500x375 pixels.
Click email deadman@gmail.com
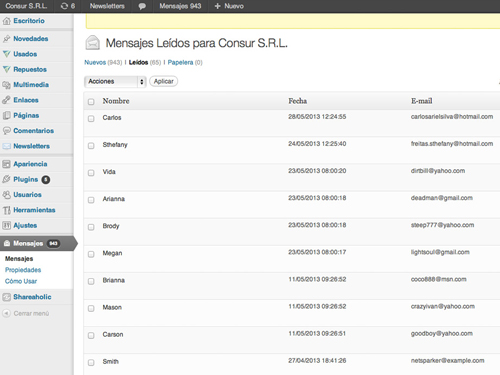click(442, 198)
